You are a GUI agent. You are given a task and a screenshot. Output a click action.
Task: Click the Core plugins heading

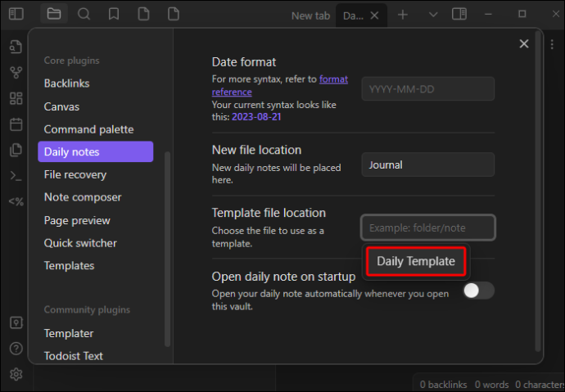pyautogui.click(x=72, y=61)
